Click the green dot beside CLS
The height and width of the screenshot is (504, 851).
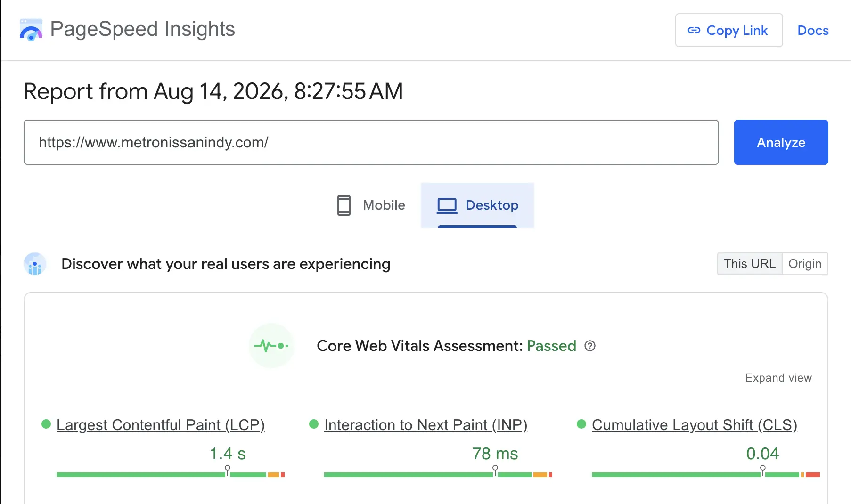coord(581,424)
